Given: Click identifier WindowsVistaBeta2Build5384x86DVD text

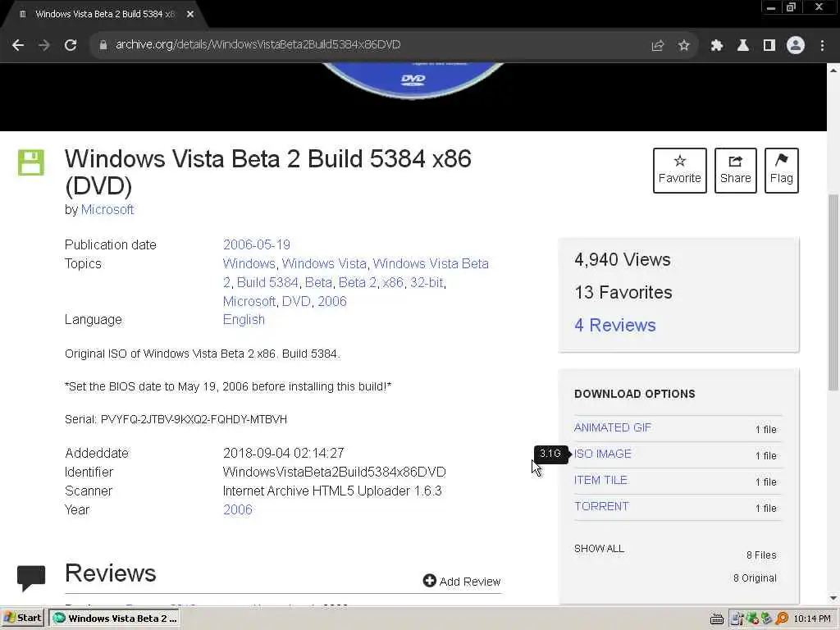Looking at the screenshot, I should tap(335, 472).
